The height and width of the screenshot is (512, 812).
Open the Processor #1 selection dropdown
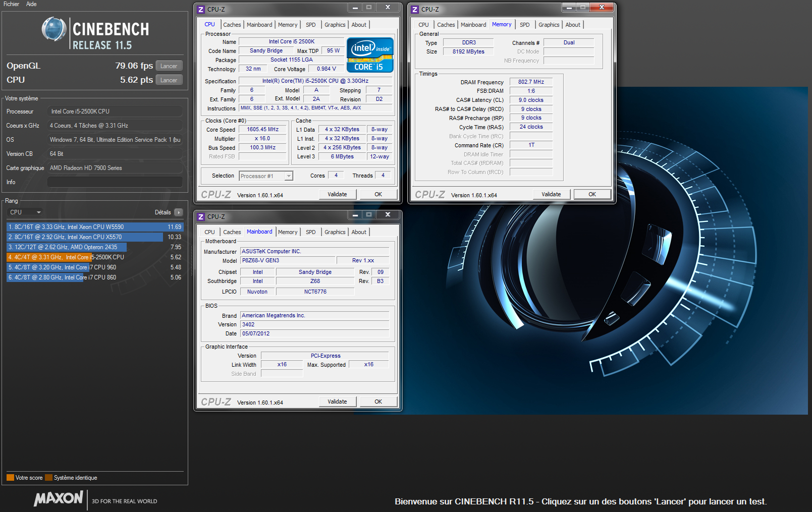click(266, 176)
